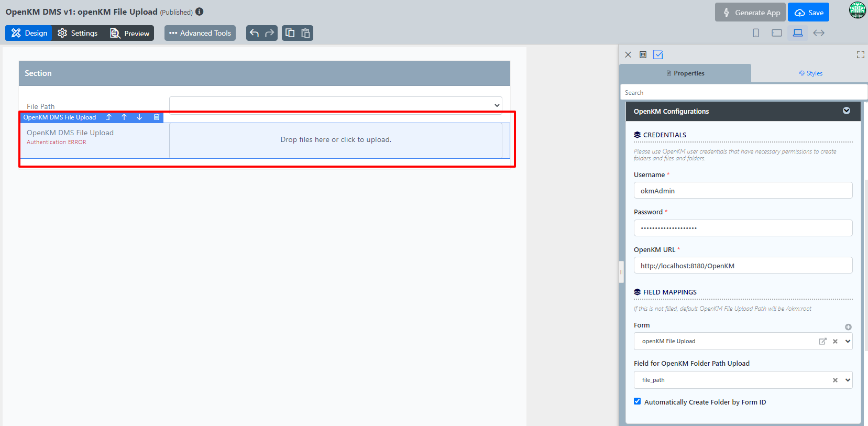Clear the file_path field selection
868x426 pixels.
[x=835, y=380]
